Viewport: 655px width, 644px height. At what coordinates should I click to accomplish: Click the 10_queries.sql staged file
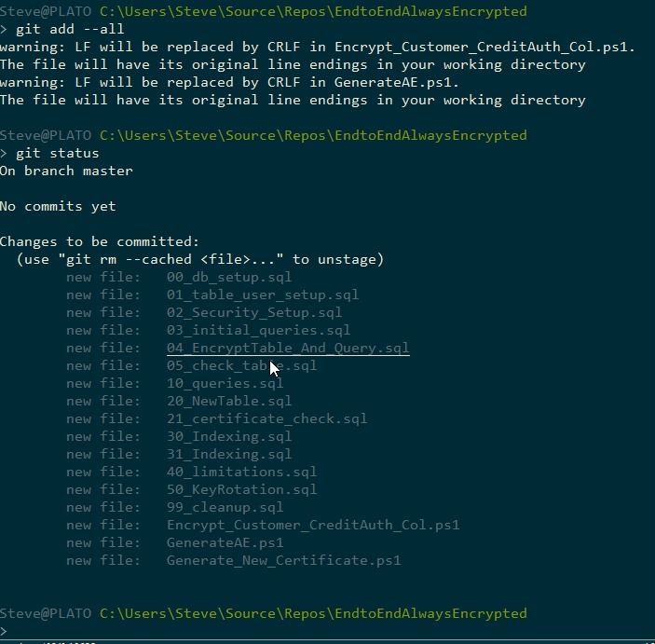pyautogui.click(x=225, y=383)
